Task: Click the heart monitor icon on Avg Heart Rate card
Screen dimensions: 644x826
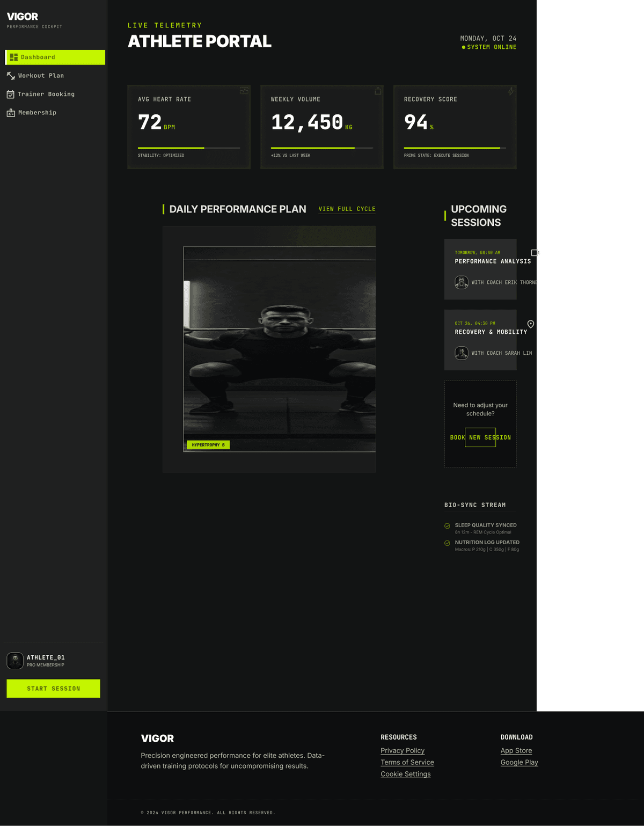Action: point(244,91)
